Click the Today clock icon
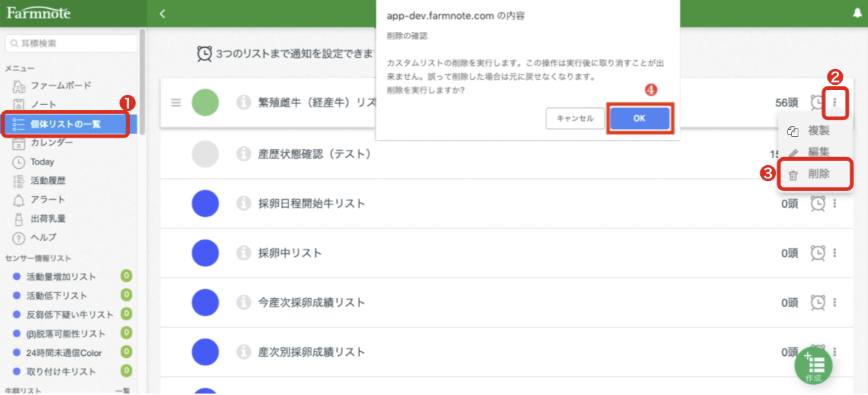The width and height of the screenshot is (868, 395). 18,163
